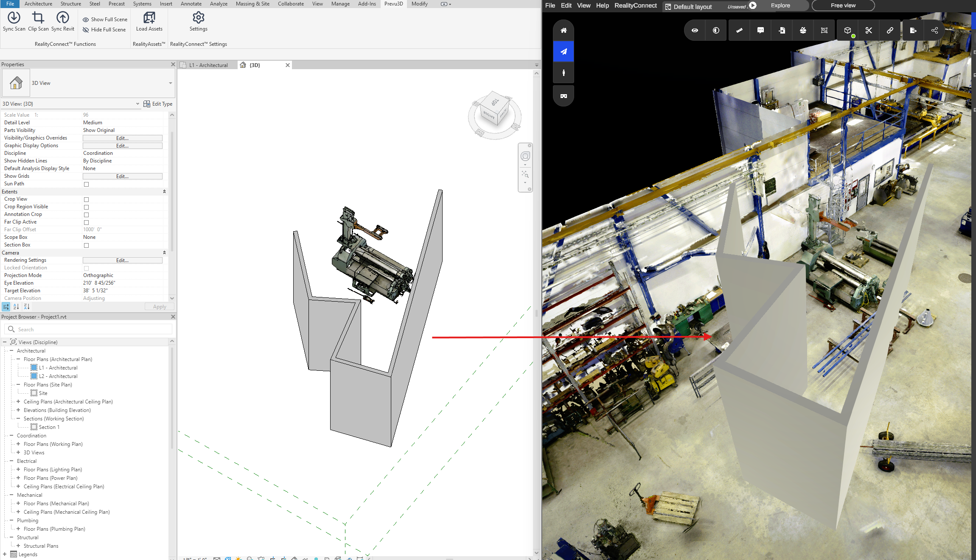Toggle the eye visibility button
The width and height of the screenshot is (976, 560).
(695, 31)
